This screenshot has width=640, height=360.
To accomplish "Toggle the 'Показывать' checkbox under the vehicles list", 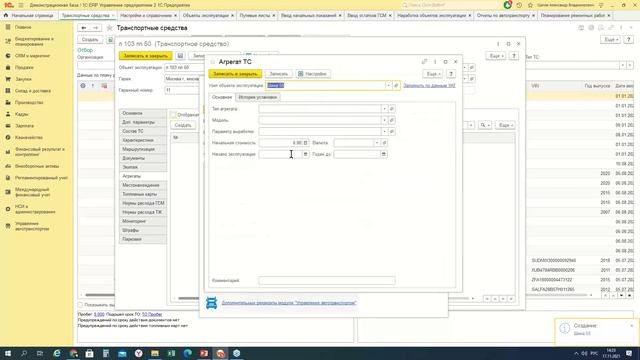I will click(80, 305).
